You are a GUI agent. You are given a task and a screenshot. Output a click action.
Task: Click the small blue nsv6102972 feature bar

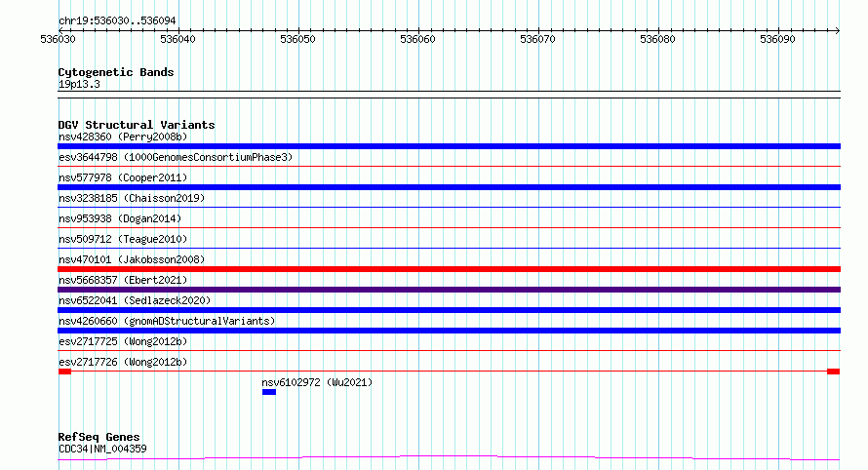[269, 392]
